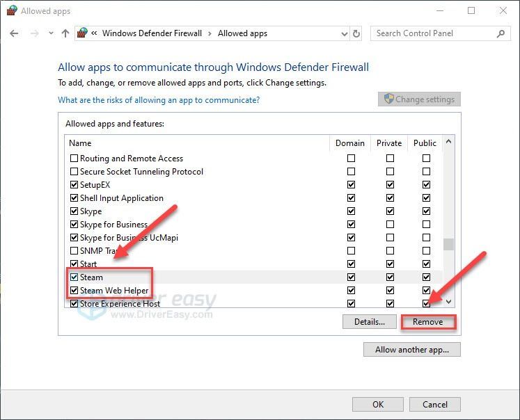Image resolution: width=520 pixels, height=420 pixels.
Task: Click the Change settings button
Action: 419,99
